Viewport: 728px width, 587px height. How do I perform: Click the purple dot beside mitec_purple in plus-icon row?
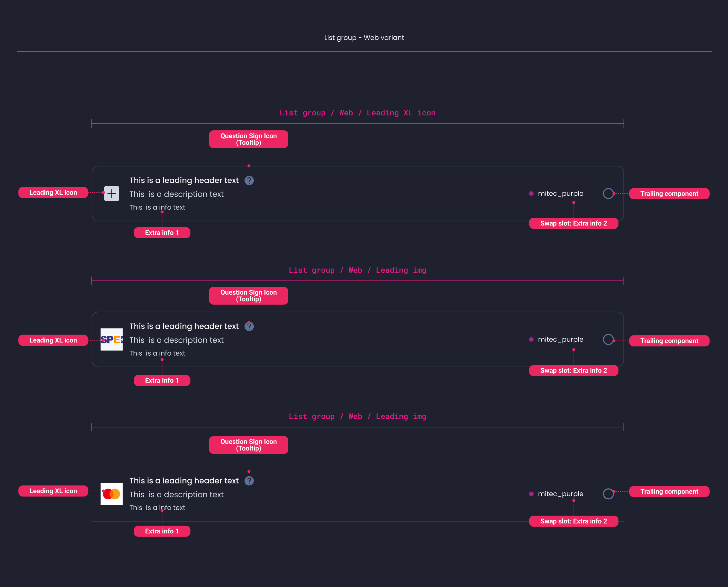[x=531, y=193]
